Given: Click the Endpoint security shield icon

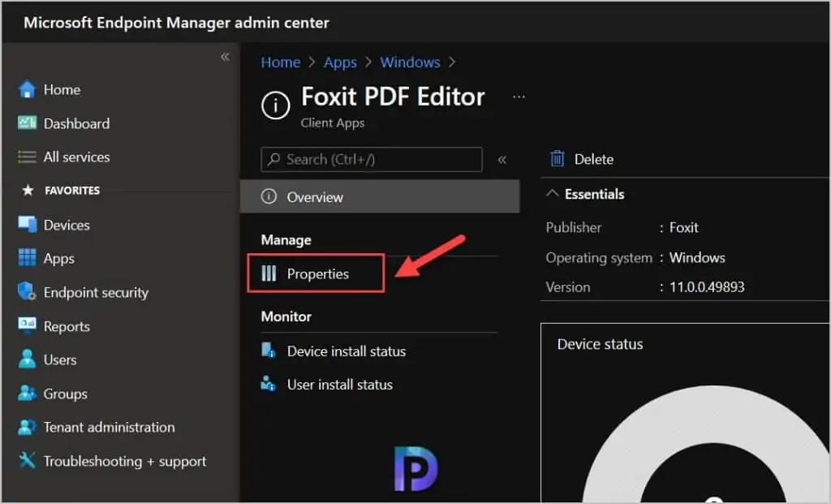Looking at the screenshot, I should [27, 291].
